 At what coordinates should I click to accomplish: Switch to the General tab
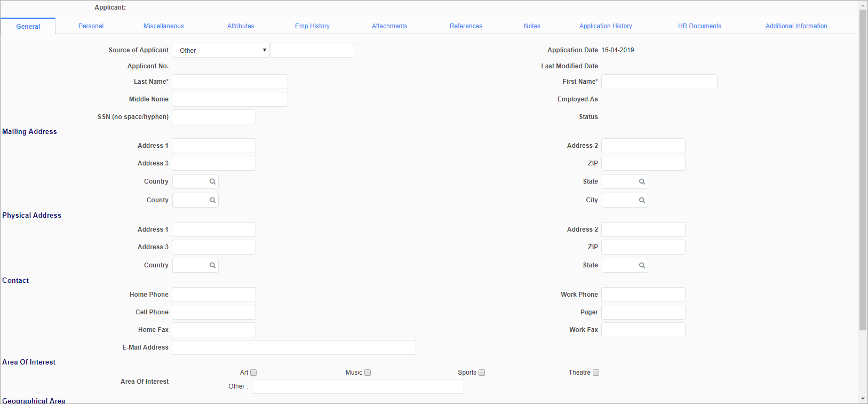(x=28, y=26)
